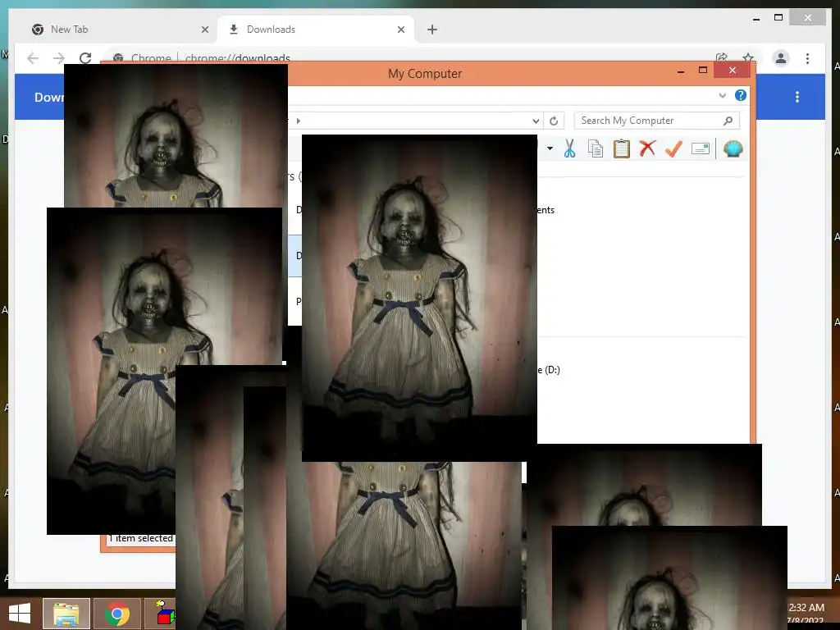Click the '1 item selected' status text
The height and width of the screenshot is (630, 840).
click(x=140, y=538)
